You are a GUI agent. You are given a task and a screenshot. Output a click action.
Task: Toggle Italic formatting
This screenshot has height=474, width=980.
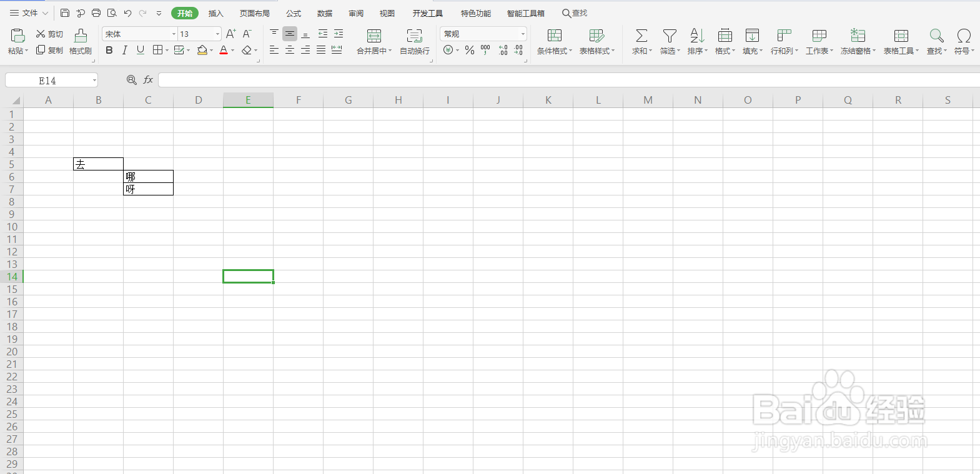[125, 50]
